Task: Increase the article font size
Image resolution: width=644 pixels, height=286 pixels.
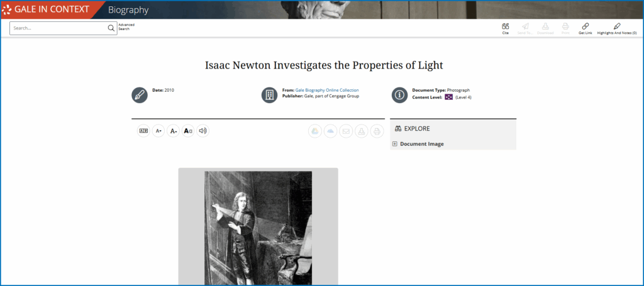Action: (x=173, y=131)
